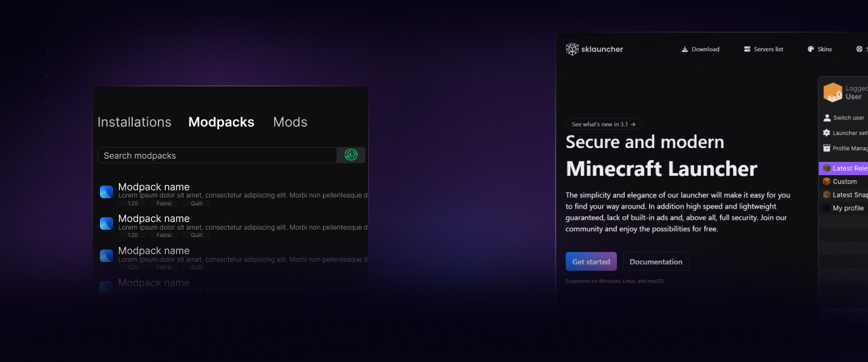The image size is (868, 362).
Task: Click the sklauncher logo icon
Action: [572, 49]
